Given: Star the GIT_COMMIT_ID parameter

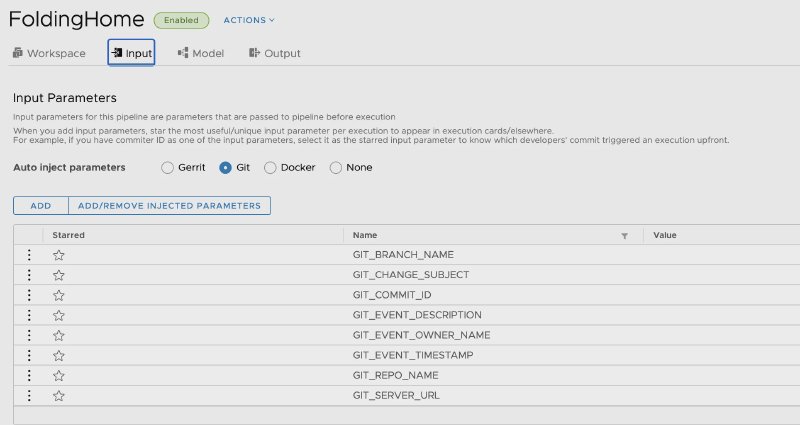Looking at the screenshot, I should [59, 295].
